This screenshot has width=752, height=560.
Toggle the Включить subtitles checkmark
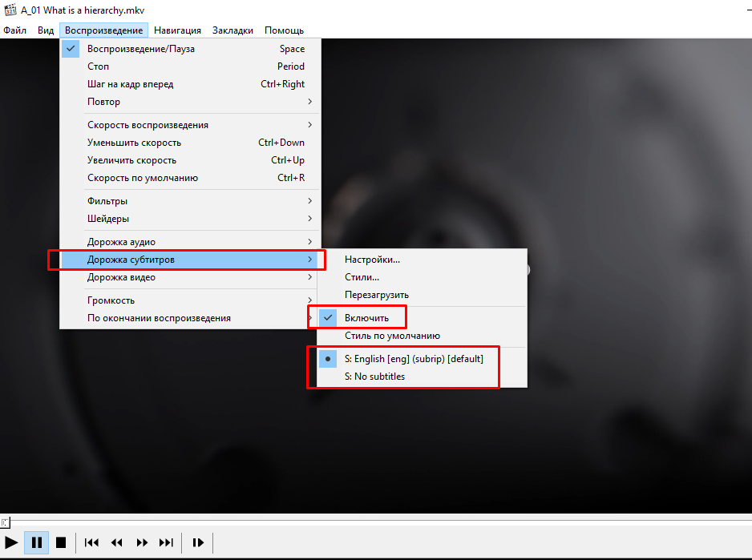coord(422,318)
